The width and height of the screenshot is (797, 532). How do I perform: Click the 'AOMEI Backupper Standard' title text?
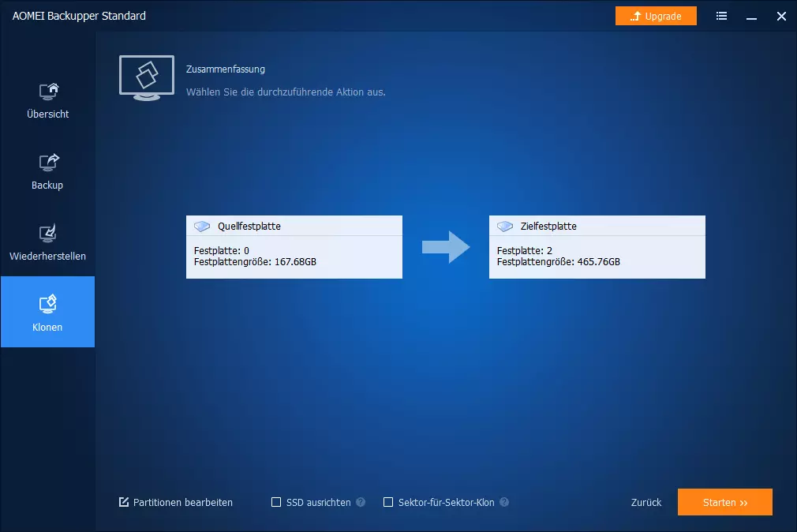pyautogui.click(x=79, y=16)
